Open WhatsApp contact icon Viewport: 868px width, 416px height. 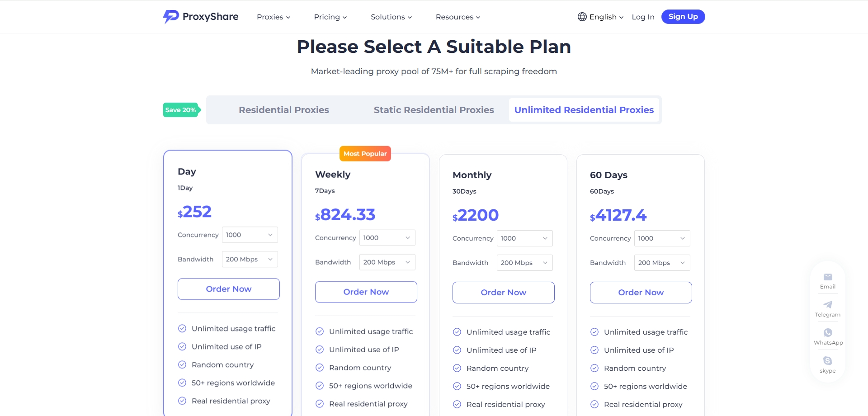click(828, 333)
